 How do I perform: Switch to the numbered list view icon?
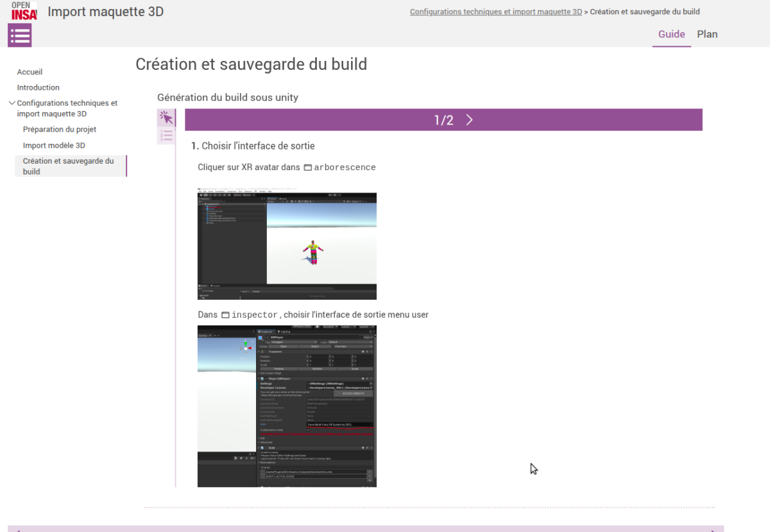coord(166,135)
